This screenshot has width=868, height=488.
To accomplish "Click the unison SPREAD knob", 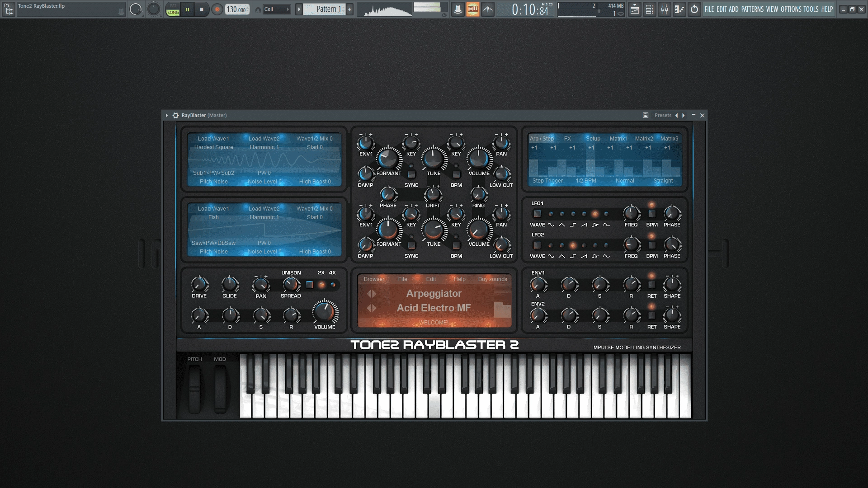I will coord(291,285).
